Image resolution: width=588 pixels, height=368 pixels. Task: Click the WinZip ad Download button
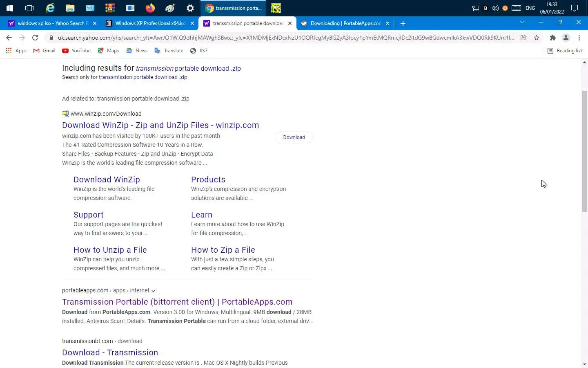294,137
